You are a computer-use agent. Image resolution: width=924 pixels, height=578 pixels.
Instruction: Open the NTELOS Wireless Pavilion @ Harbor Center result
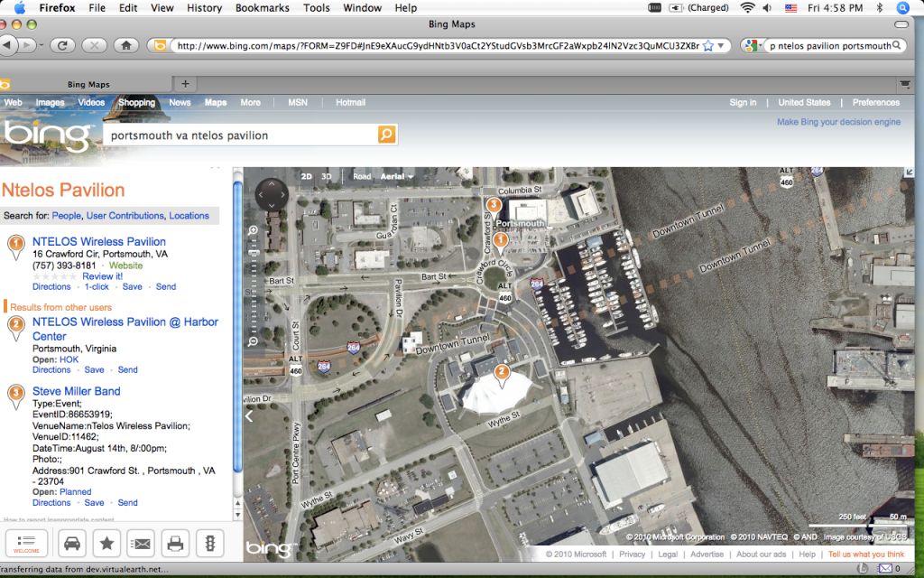(125, 329)
